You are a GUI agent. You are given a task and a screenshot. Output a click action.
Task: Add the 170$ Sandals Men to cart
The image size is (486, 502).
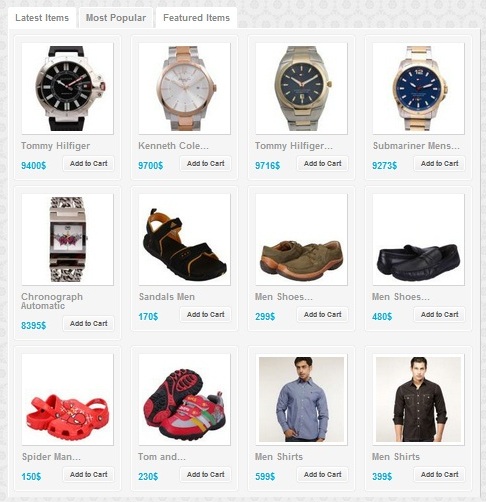[206, 315]
